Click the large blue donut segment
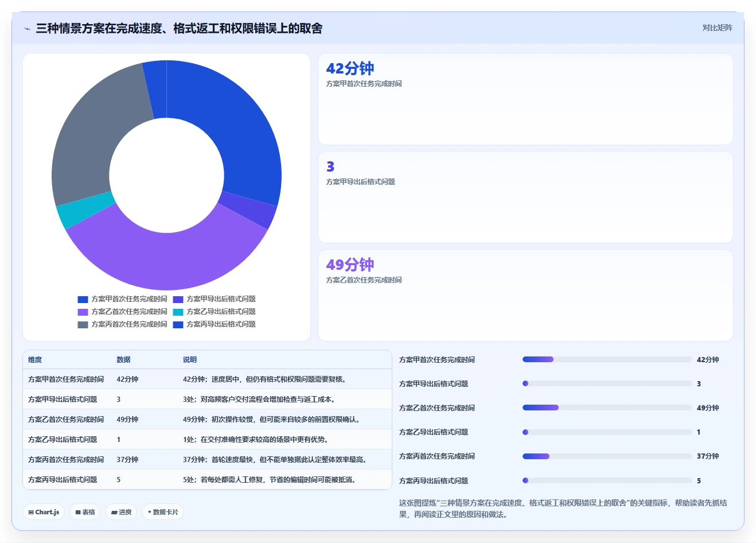Viewport: 756px width, 543px height. [x=241, y=132]
